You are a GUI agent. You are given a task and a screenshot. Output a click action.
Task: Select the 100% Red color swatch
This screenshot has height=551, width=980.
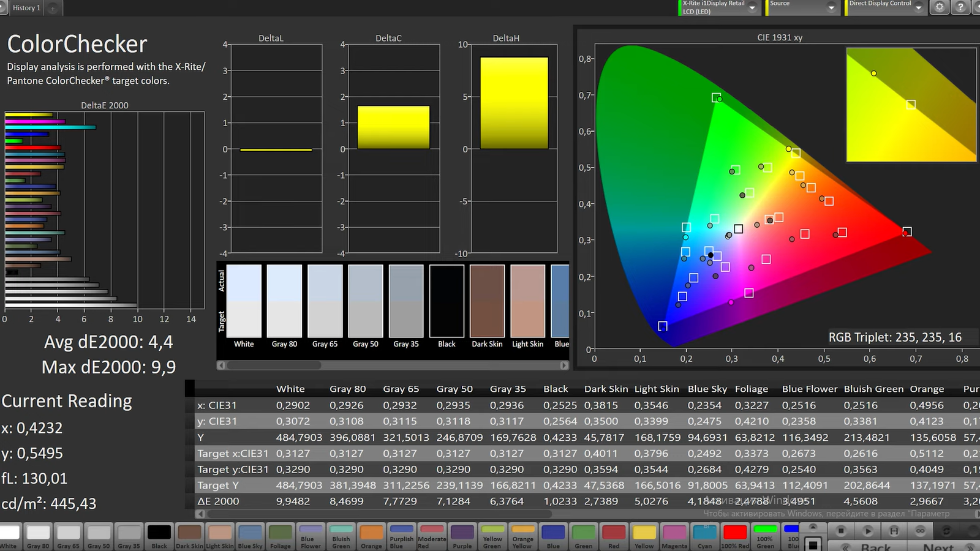coord(734,532)
